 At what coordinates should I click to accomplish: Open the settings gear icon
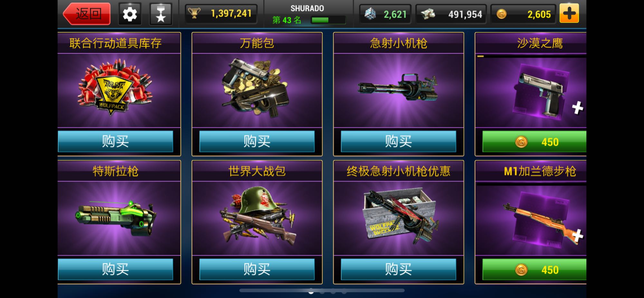tap(130, 14)
